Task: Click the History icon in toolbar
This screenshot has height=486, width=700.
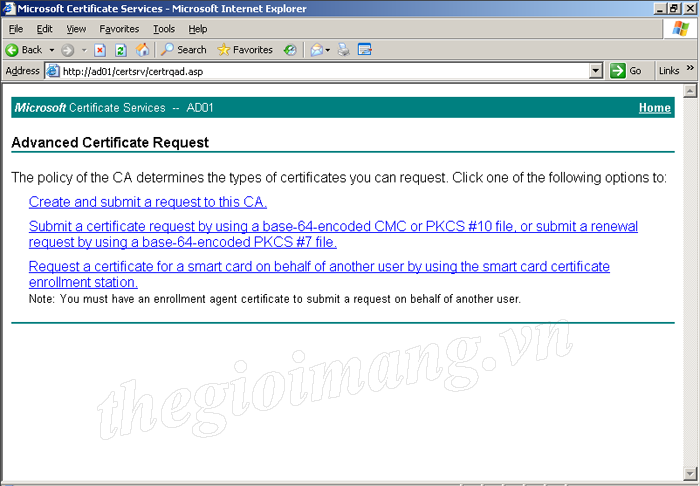Action: pyautogui.click(x=290, y=50)
